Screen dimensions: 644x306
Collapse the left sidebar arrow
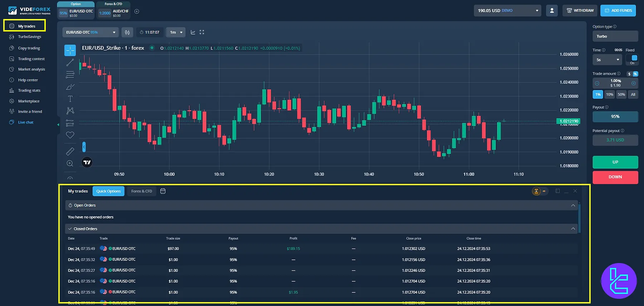(x=58, y=125)
